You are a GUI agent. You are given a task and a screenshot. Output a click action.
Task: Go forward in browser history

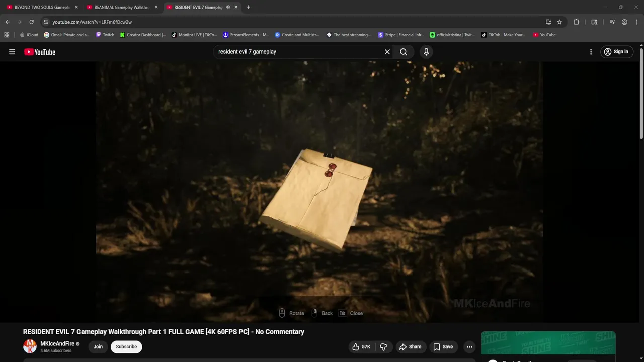click(x=20, y=22)
